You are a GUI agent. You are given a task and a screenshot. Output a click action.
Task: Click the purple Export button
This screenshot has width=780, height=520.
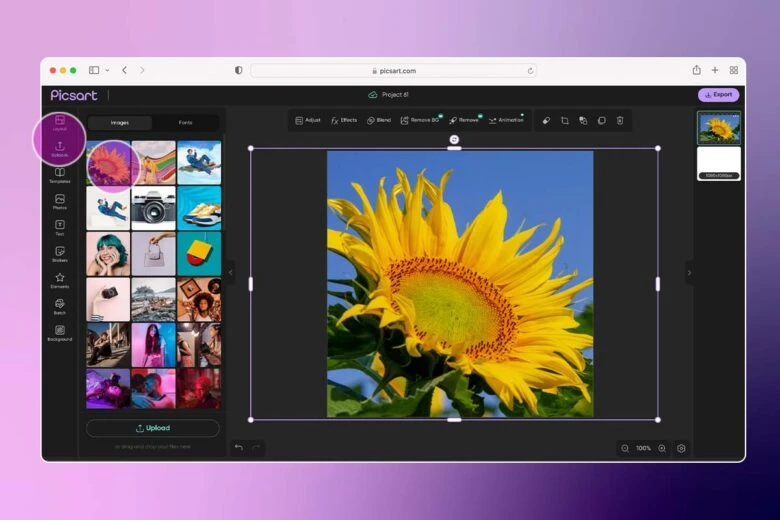pos(718,95)
